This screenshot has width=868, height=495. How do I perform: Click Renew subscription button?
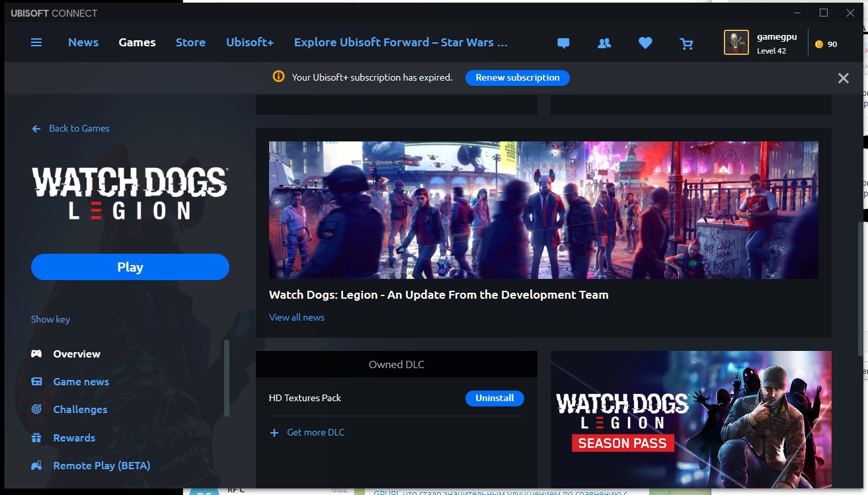pos(518,77)
